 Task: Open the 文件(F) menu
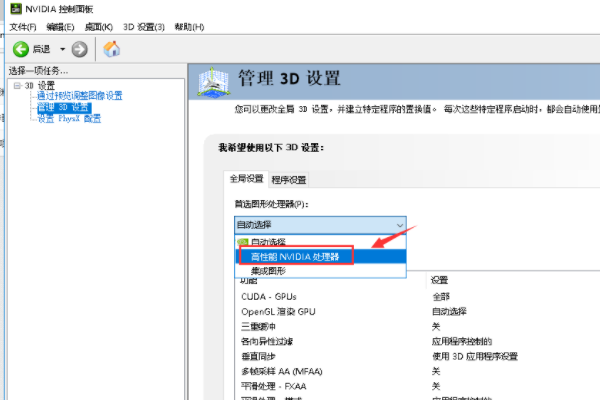click(23, 26)
